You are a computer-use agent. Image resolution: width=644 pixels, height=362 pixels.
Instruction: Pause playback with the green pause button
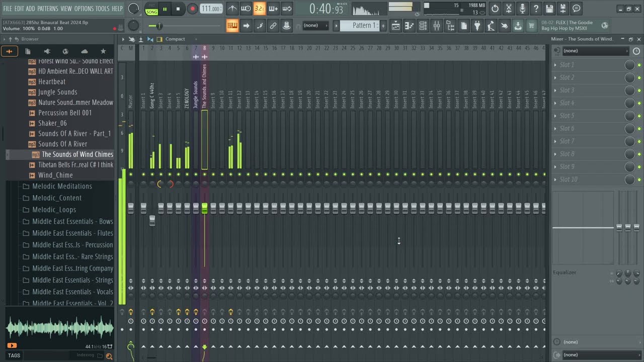(165, 9)
